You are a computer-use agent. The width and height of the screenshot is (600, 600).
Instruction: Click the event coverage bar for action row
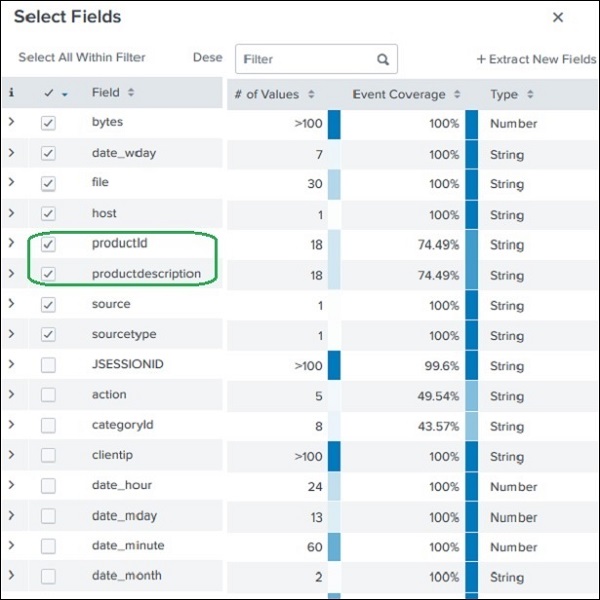(471, 395)
